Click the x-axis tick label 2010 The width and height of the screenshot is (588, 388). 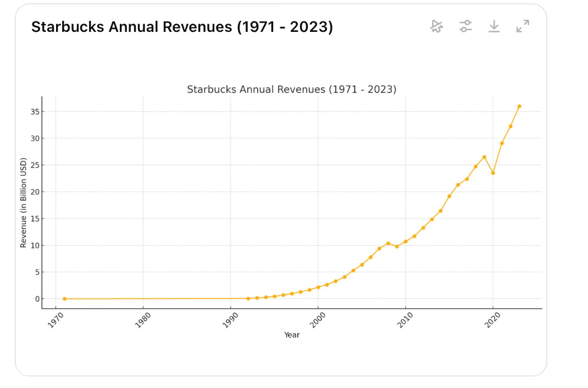coord(406,320)
